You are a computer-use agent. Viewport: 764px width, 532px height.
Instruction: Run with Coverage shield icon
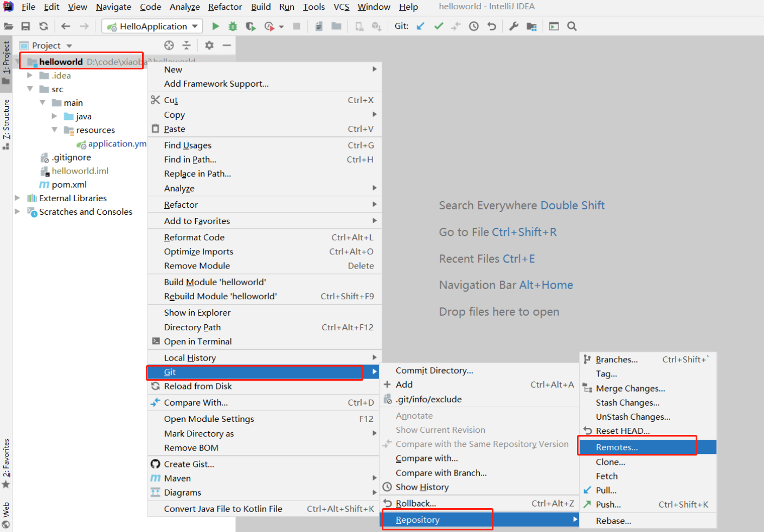coord(251,26)
